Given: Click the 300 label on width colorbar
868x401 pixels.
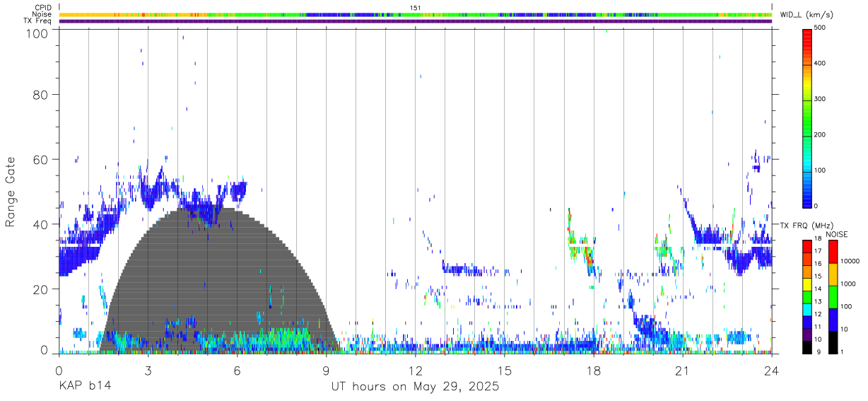Looking at the screenshot, I should coord(820,99).
